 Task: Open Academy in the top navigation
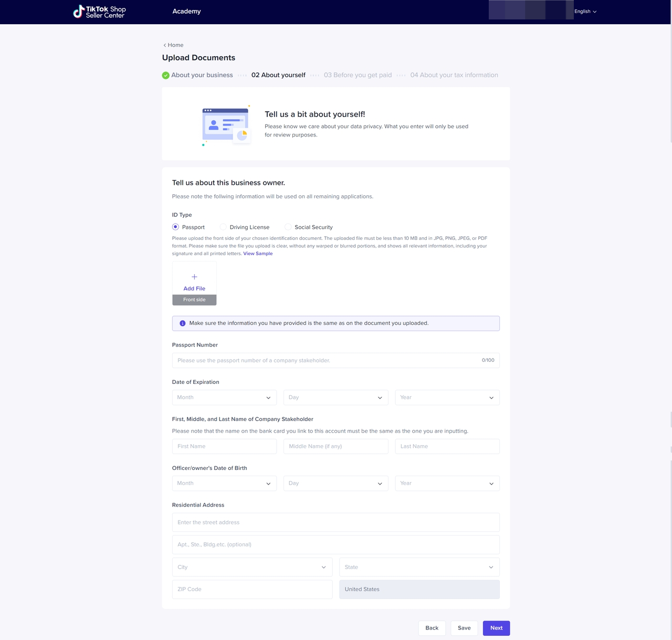click(186, 12)
